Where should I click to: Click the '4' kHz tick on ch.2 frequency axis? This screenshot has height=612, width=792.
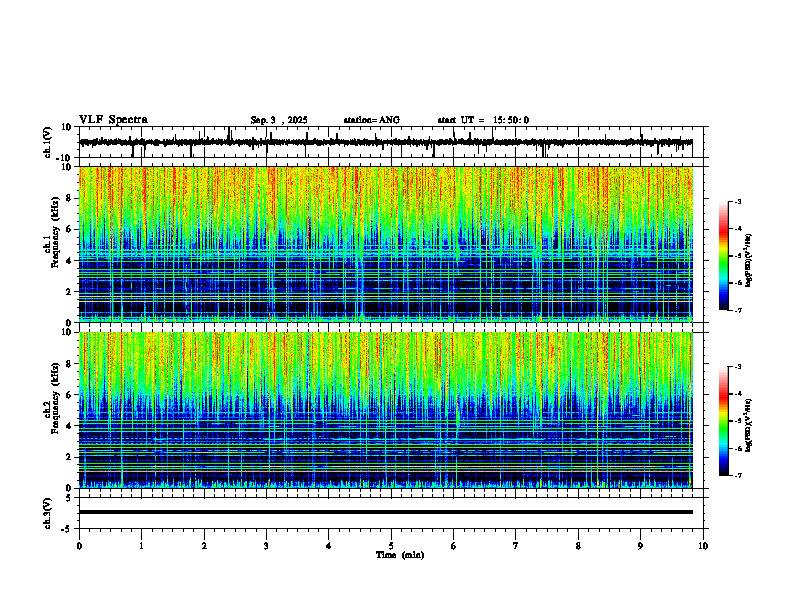(x=70, y=426)
